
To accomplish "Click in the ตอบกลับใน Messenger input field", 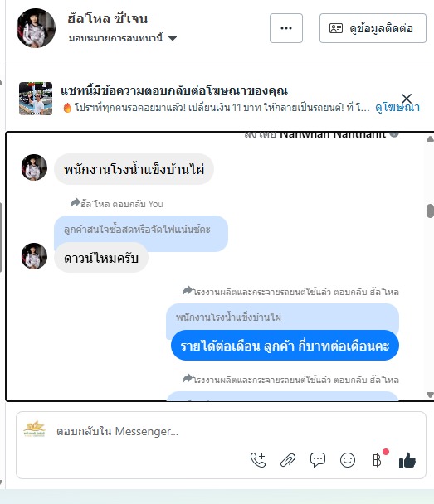I will click(209, 431).
